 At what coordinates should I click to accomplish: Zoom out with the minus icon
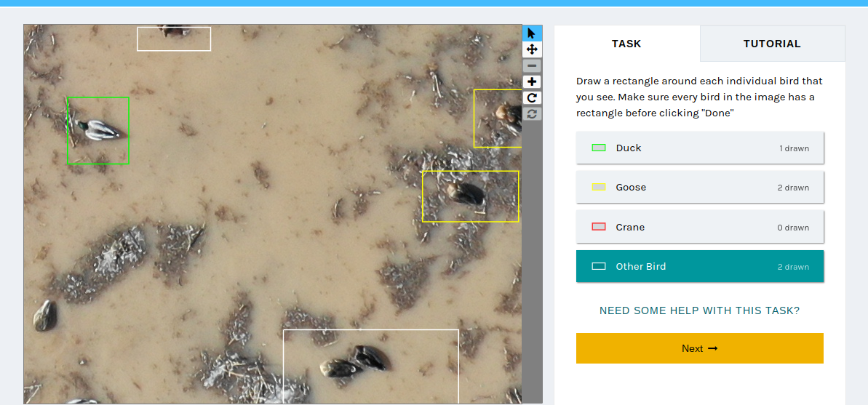tap(532, 66)
